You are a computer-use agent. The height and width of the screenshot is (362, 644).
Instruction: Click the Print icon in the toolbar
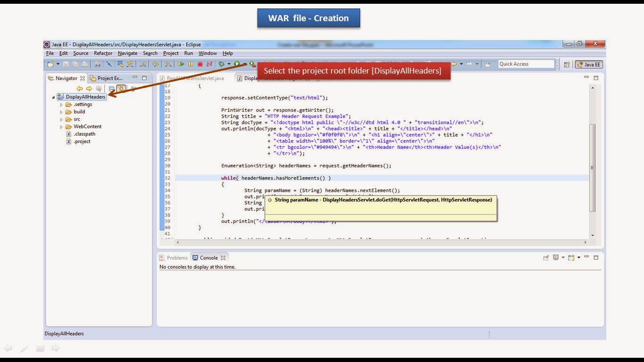pyautogui.click(x=85, y=64)
